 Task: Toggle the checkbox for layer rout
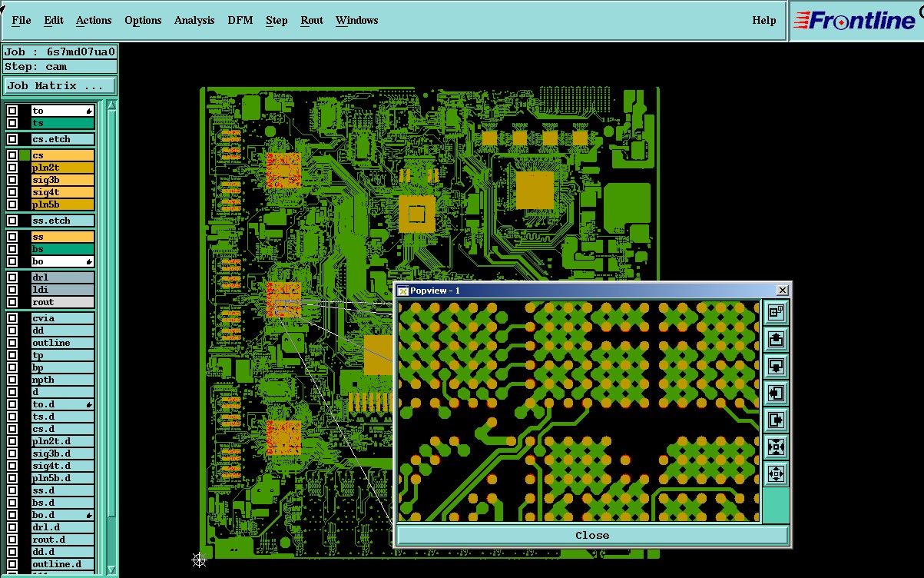pos(12,302)
